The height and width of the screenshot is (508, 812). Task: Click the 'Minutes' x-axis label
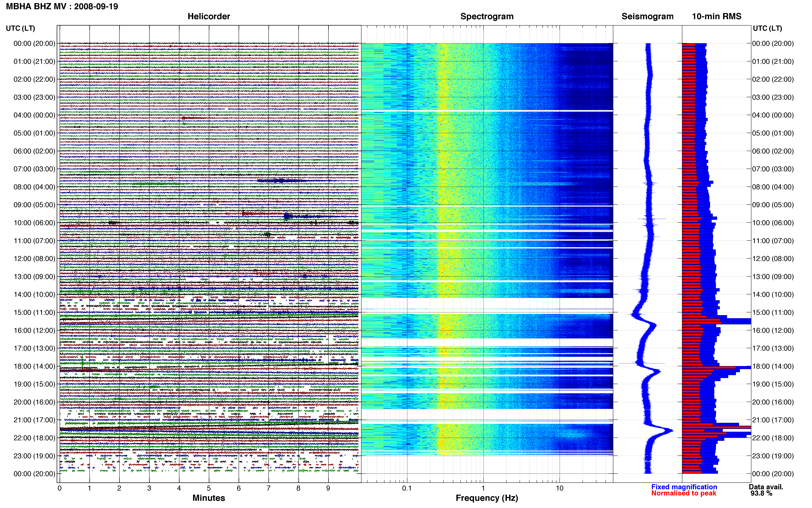pyautogui.click(x=209, y=498)
